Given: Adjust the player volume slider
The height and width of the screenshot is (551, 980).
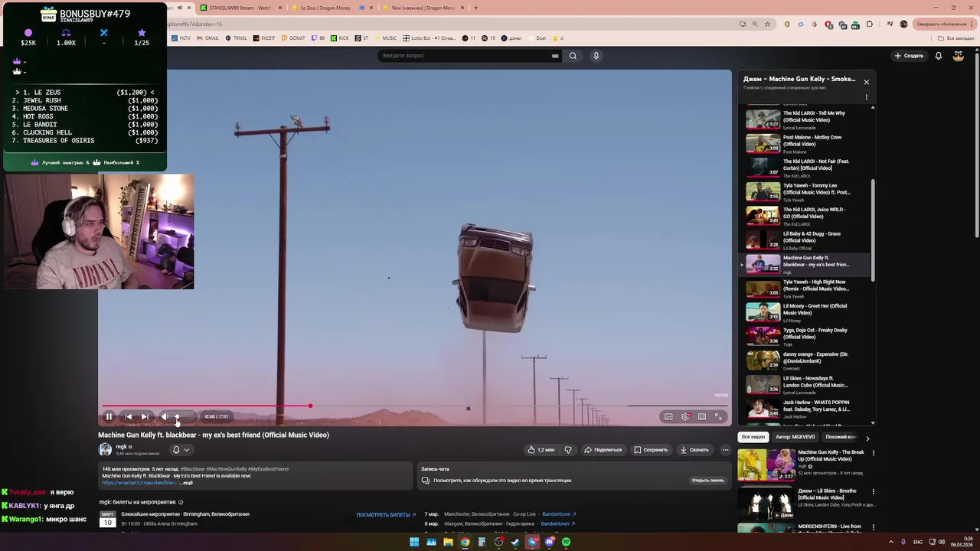Looking at the screenshot, I should (184, 416).
